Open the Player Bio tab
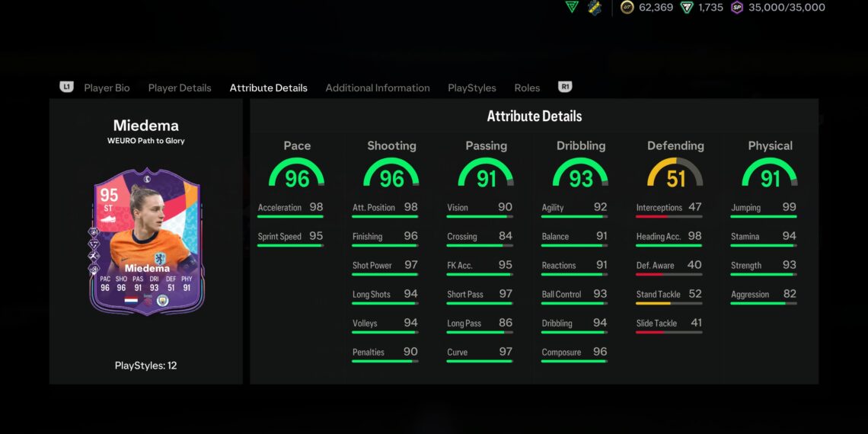This screenshot has height=434, width=868. (x=107, y=88)
